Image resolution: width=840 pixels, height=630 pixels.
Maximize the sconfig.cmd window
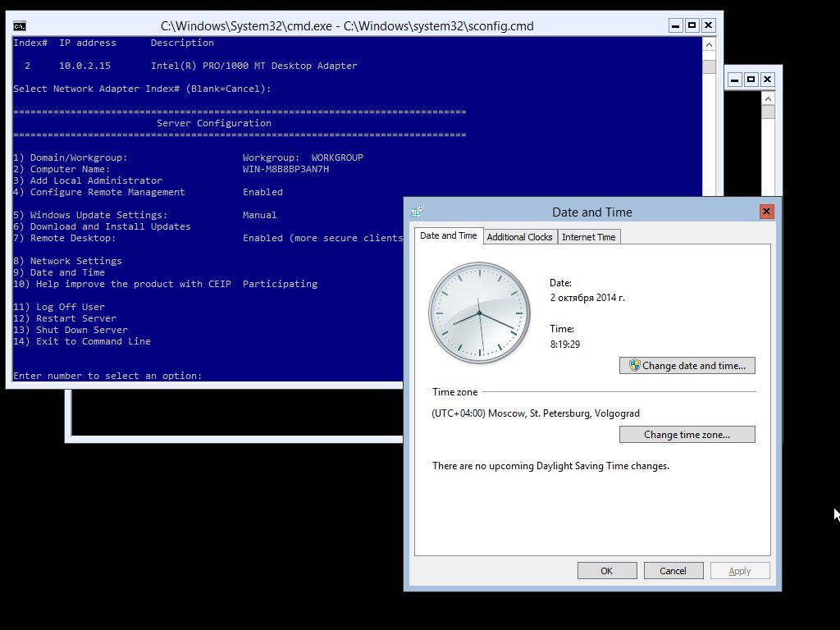692,25
